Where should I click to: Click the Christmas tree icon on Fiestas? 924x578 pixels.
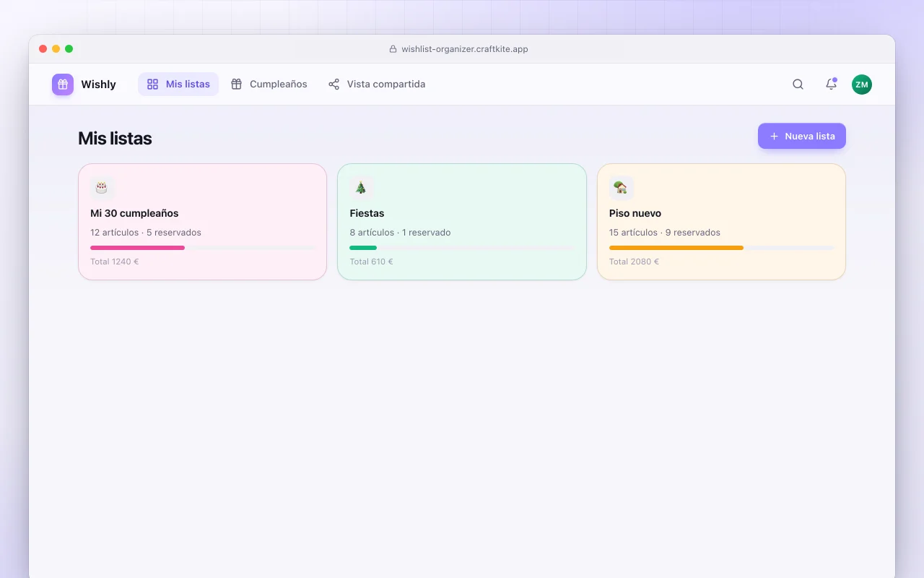pos(361,188)
